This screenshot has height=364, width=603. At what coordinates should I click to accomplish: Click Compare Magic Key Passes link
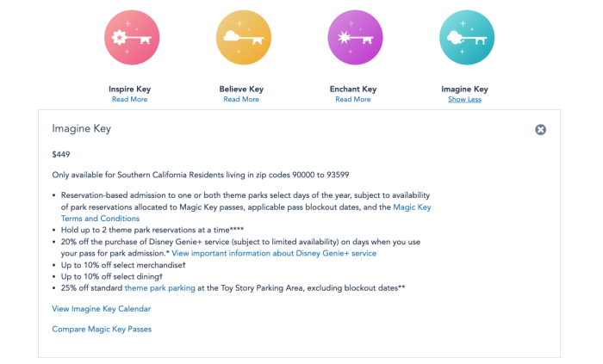[102, 329]
